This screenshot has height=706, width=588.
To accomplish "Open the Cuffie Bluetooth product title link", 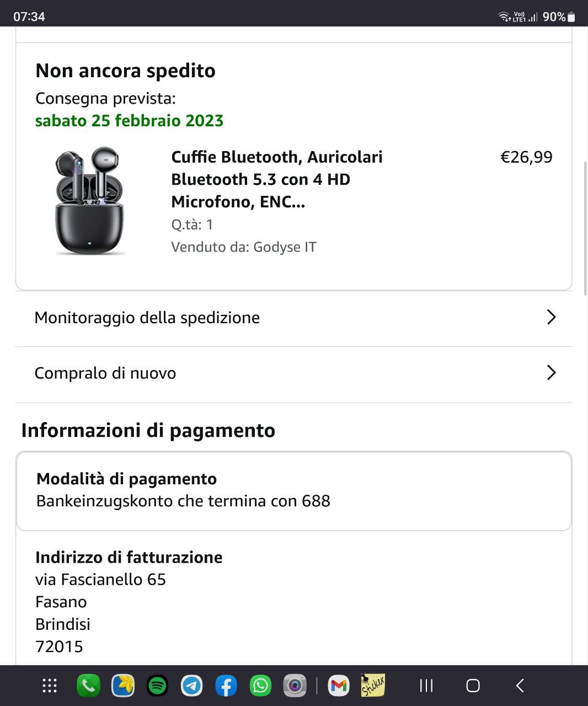I will pos(277,179).
